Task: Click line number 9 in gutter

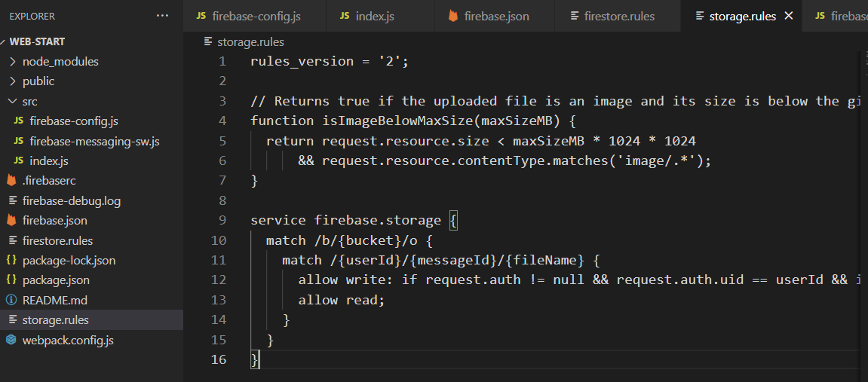Action: [222, 221]
